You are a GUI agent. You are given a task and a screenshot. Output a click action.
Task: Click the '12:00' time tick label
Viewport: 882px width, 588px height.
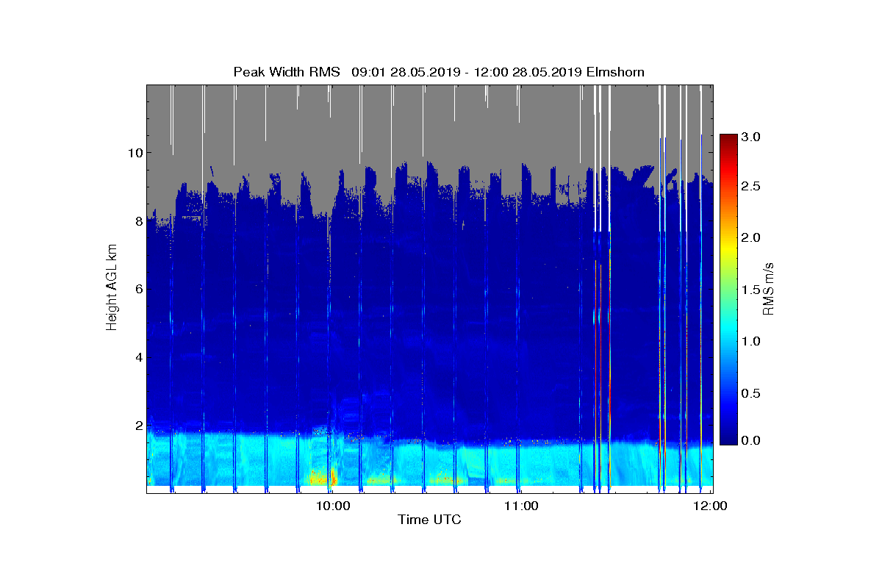711,506
